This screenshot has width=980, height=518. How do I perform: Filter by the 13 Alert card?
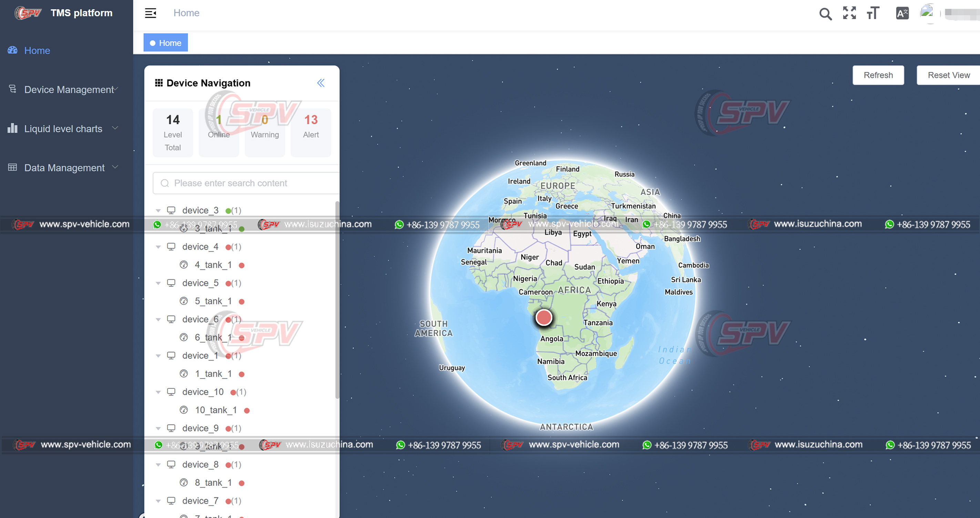click(311, 132)
